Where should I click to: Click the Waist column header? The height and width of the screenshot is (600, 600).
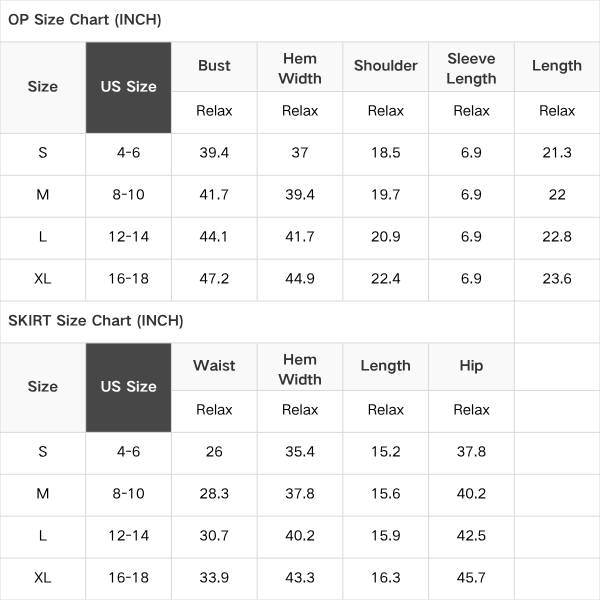tap(214, 366)
